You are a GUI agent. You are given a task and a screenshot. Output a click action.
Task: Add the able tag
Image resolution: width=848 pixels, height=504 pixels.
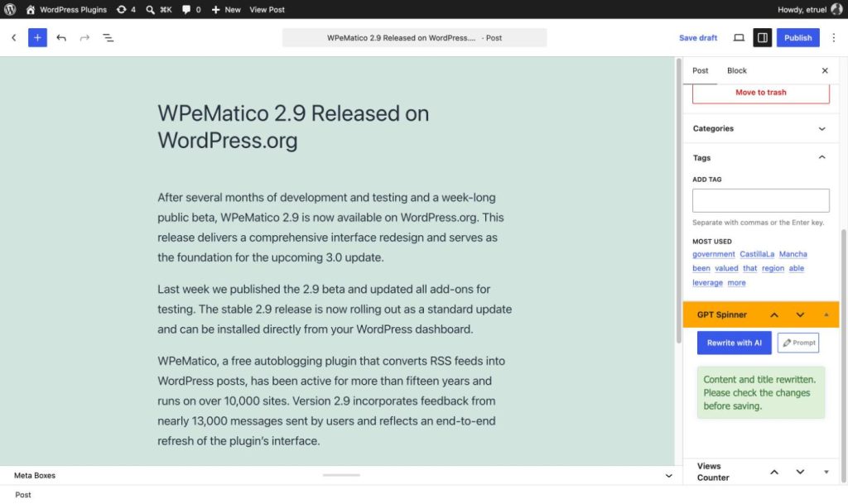coord(796,268)
